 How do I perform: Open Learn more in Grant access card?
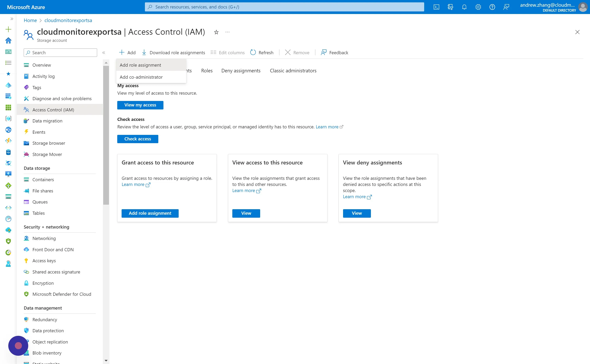coord(136,185)
